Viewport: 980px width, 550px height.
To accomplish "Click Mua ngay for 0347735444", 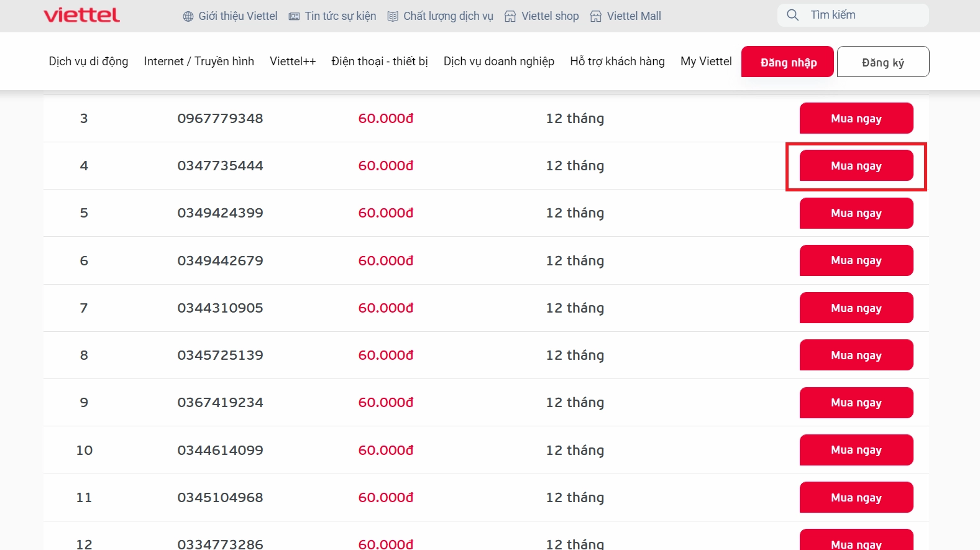I will pos(856,165).
